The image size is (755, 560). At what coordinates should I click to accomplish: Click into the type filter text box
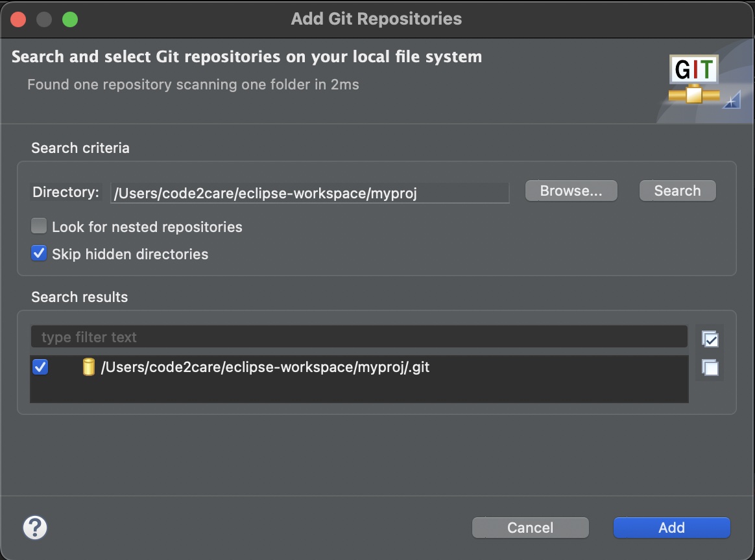[x=359, y=337]
